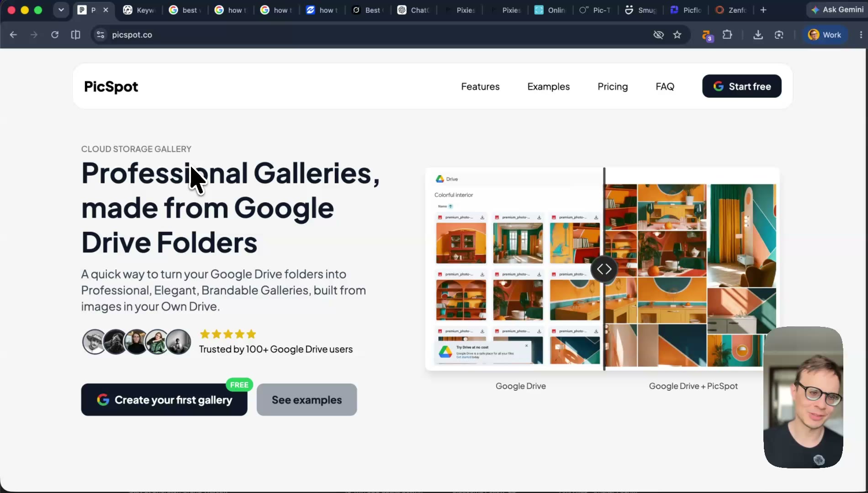
Task: Open the Work profile menu
Action: click(x=825, y=35)
